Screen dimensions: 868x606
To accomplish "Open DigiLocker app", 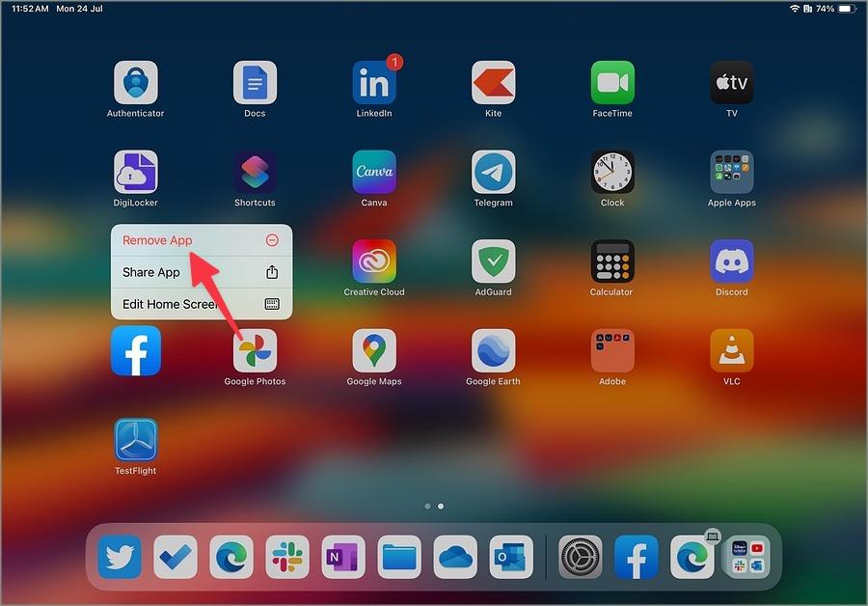I will coord(136,172).
